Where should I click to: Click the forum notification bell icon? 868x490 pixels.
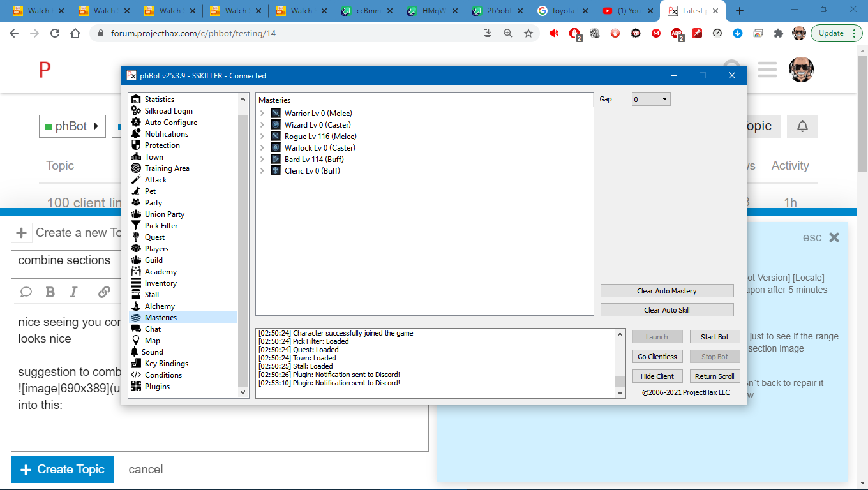click(802, 126)
